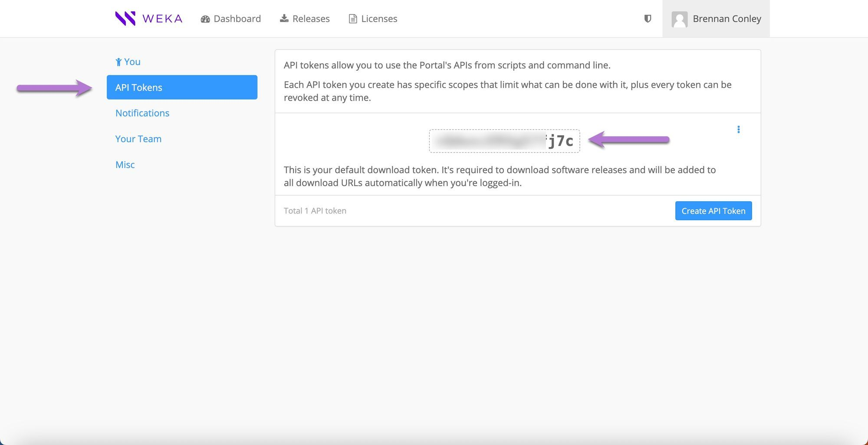The image size is (868, 445).
Task: Click the WEKA logo mark
Action: tap(125, 19)
